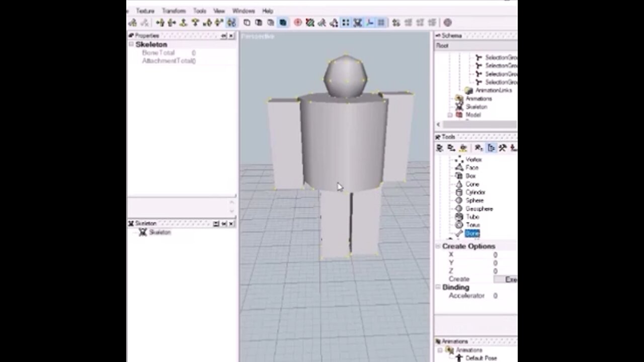Select the Cone primitive tool
The image size is (644, 362).
(467, 184)
